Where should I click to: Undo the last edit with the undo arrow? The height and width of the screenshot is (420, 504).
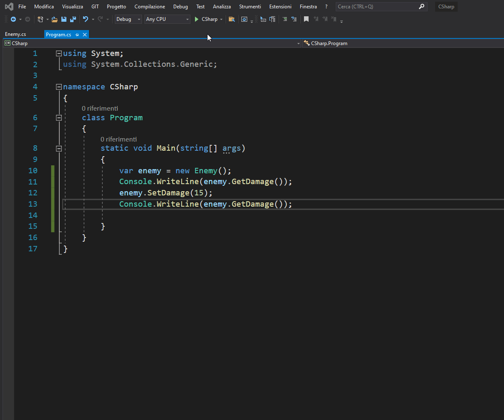(86, 19)
